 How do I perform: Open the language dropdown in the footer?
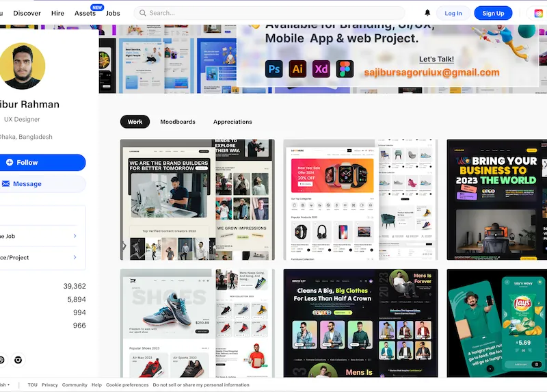[x=5, y=385]
